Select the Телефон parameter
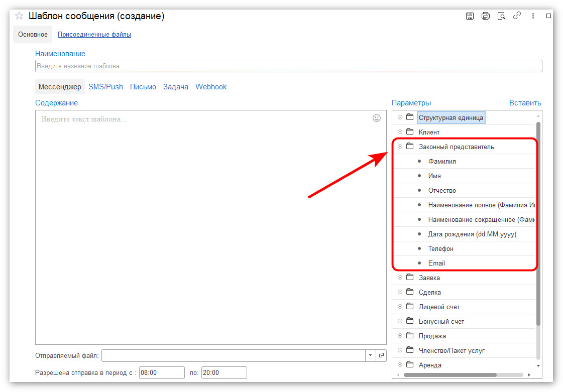This screenshot has height=392, width=563. point(440,249)
